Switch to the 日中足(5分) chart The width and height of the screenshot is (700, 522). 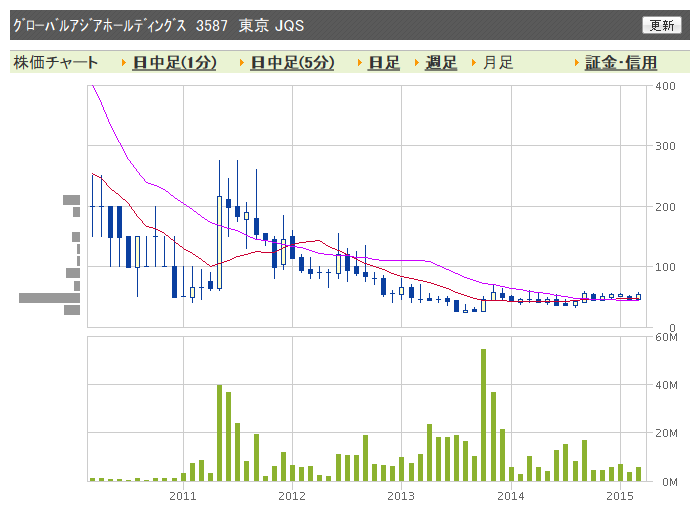point(292,63)
